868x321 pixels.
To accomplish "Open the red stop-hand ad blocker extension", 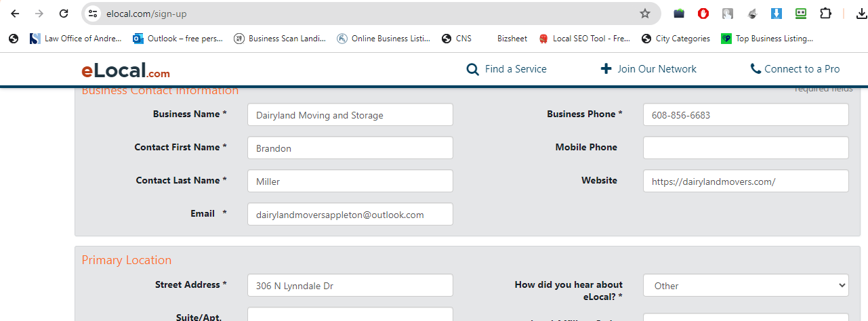I will [703, 14].
